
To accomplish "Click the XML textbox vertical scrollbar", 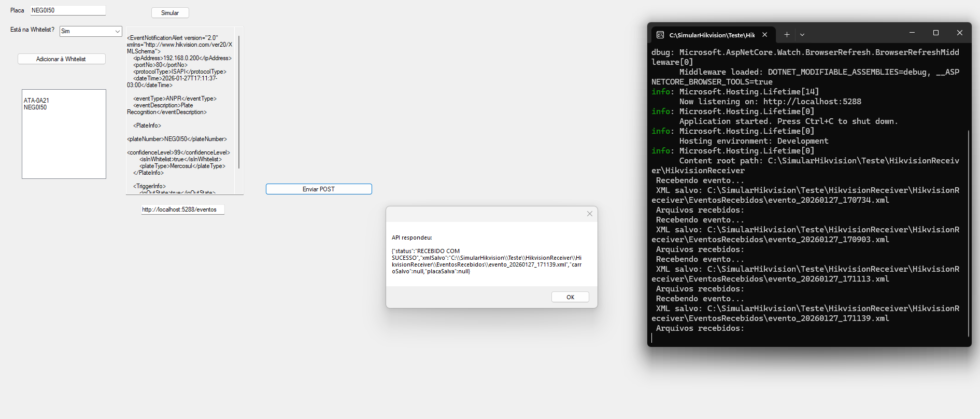I will 239,104.
